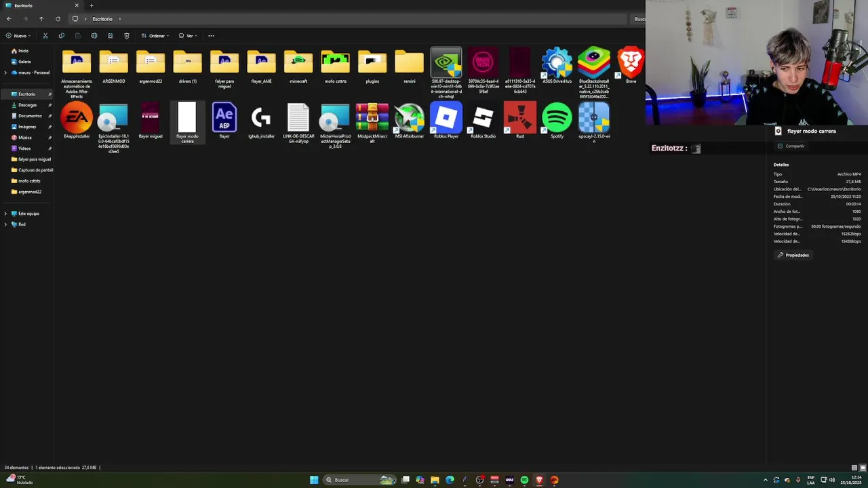Select the drivers (1) folder
The image size is (868, 488).
[187, 66]
